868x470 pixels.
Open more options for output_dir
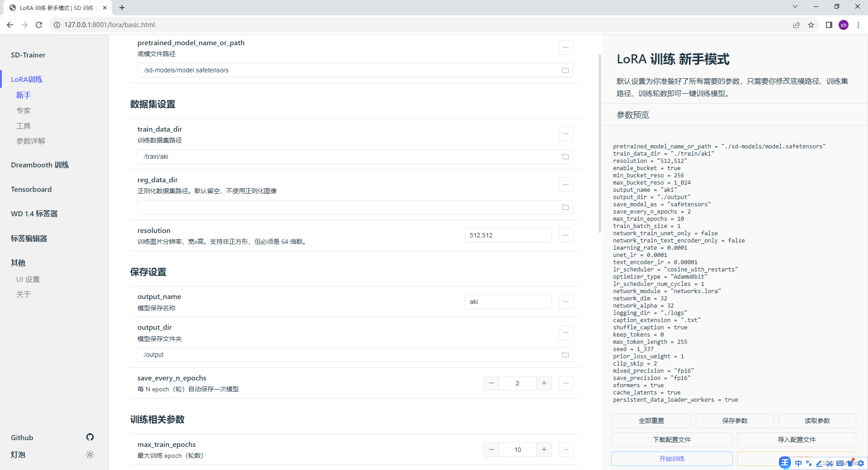566,332
